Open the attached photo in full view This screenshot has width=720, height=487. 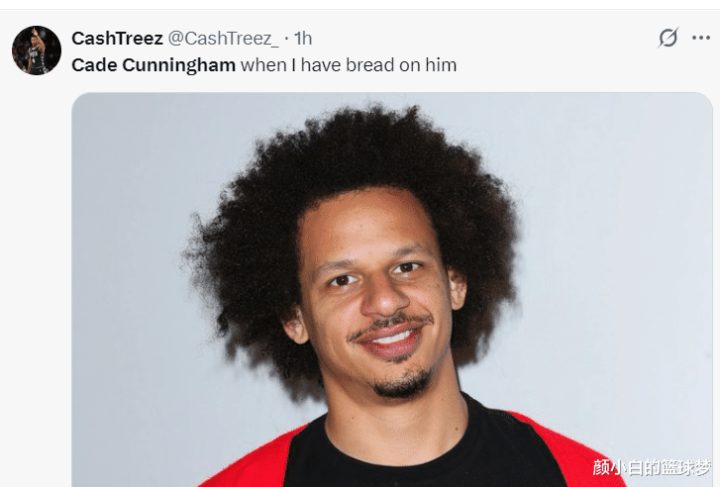click(392, 290)
